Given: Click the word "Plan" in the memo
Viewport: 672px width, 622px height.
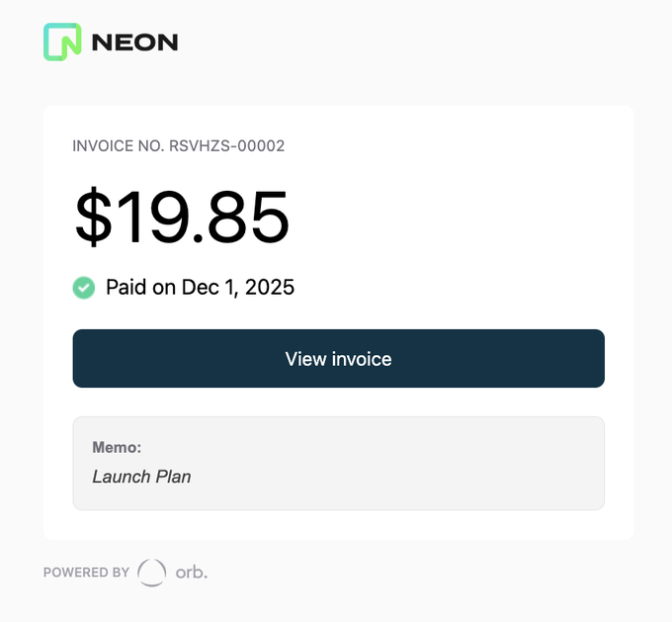Looking at the screenshot, I should click(172, 477).
